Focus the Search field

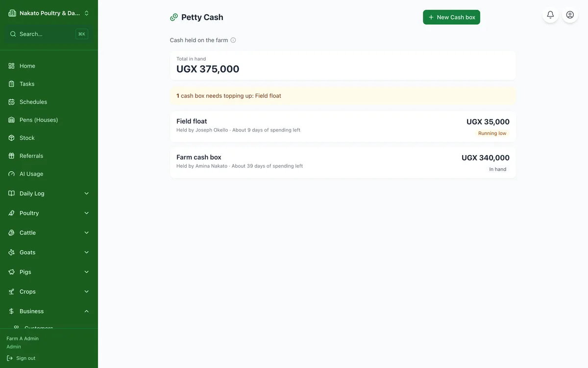click(x=49, y=34)
